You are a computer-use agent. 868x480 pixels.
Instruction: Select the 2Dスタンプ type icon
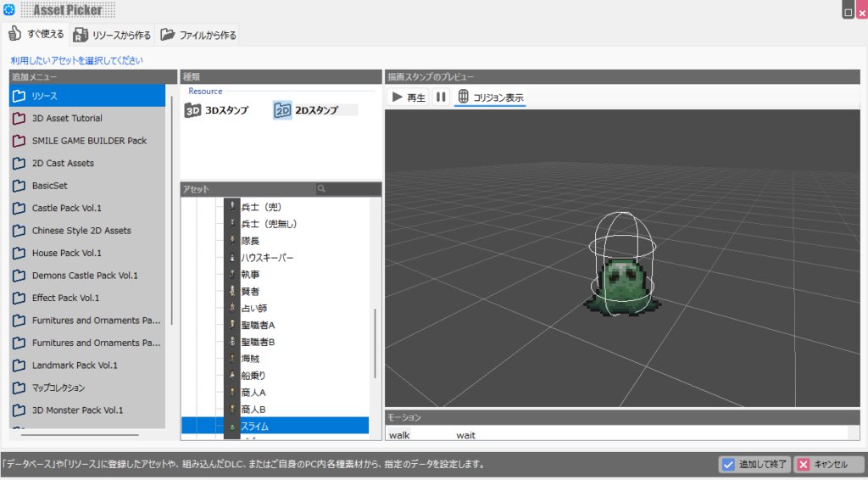tap(282, 110)
